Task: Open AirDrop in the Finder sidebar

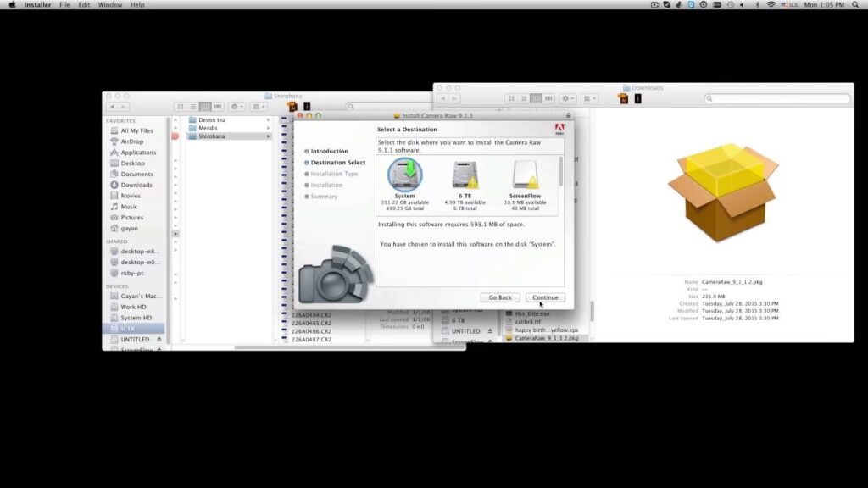Action: 131,141
